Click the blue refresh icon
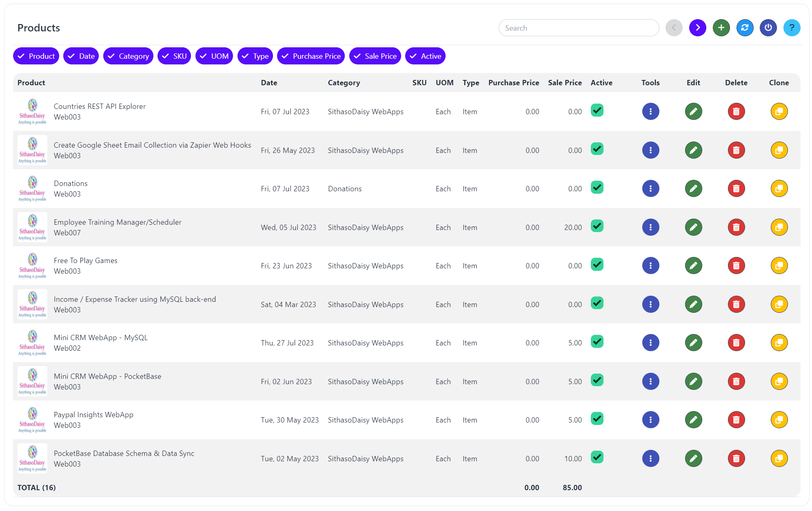This screenshot has height=511, width=812. click(x=745, y=28)
